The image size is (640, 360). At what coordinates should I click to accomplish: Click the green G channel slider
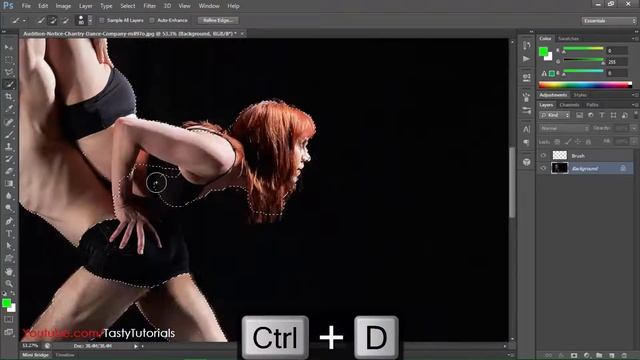pyautogui.click(x=584, y=60)
